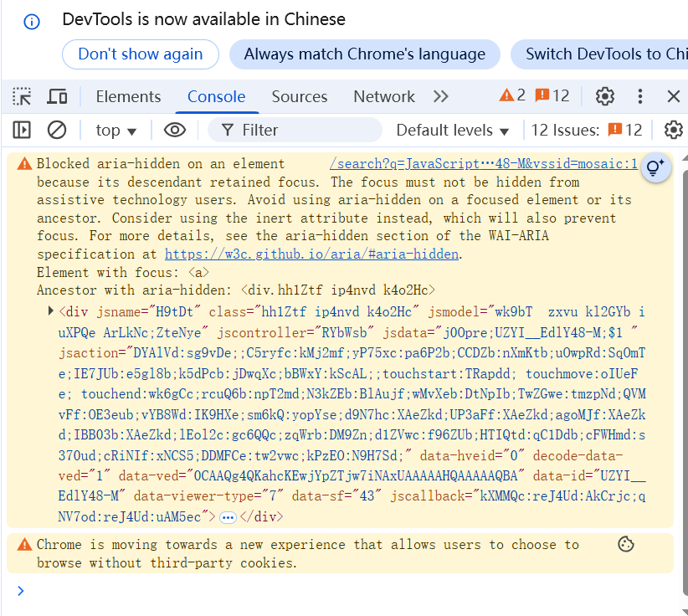Open the top JavaScript context dropdown
The width and height of the screenshot is (688, 616).
(116, 130)
